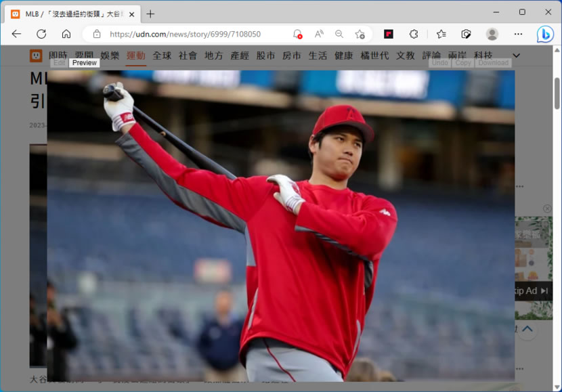Open the 股市 section
The width and height of the screenshot is (562, 392).
[x=265, y=56]
